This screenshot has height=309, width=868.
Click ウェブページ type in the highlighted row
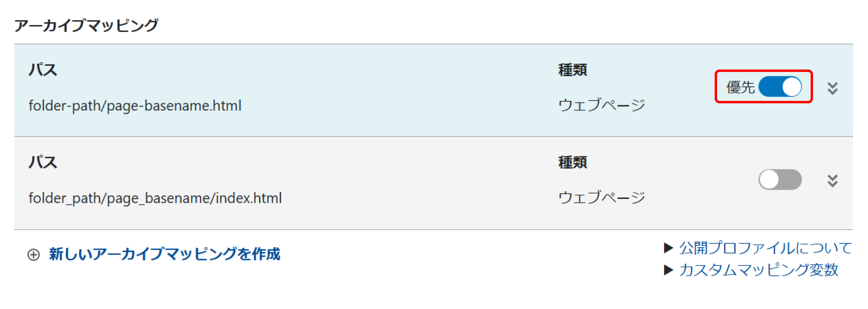(x=601, y=105)
